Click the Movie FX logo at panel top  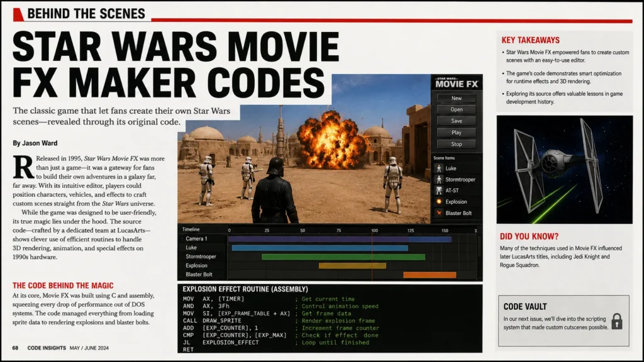click(x=457, y=83)
